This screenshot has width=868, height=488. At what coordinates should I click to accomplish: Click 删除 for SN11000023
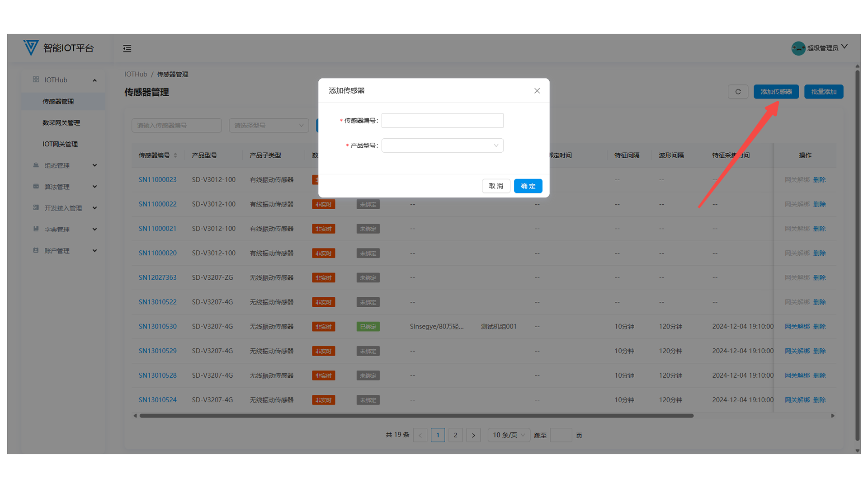click(x=819, y=180)
